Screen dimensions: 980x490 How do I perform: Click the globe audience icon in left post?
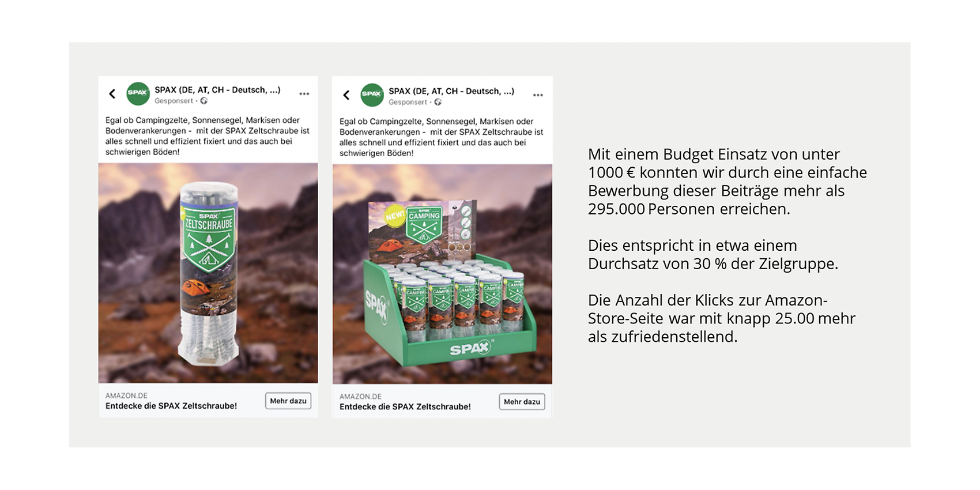point(204,101)
